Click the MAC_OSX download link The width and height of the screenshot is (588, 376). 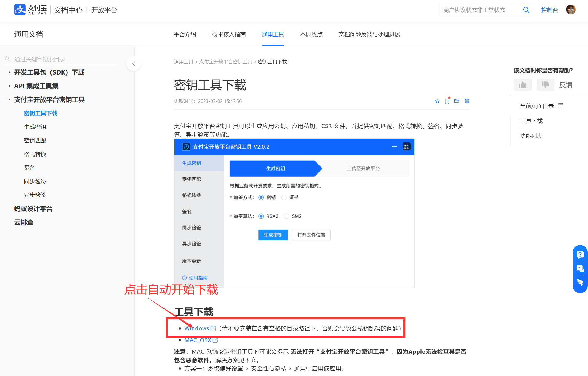[198, 340]
